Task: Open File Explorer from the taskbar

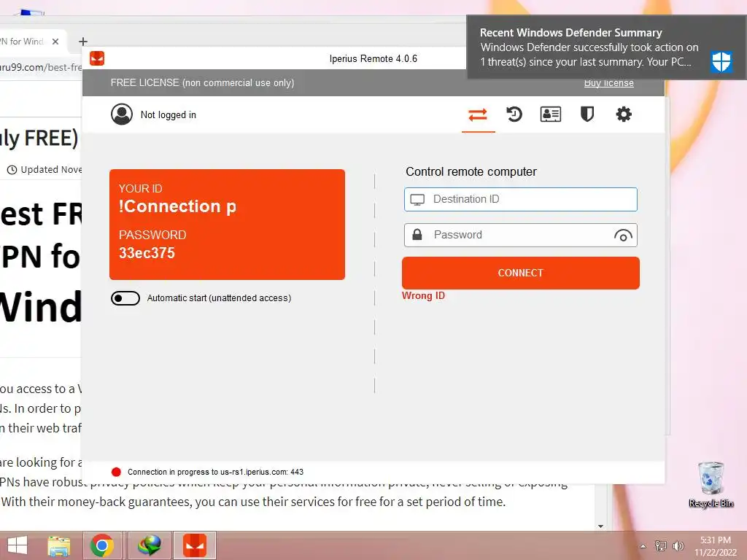Action: pyautogui.click(x=58, y=545)
